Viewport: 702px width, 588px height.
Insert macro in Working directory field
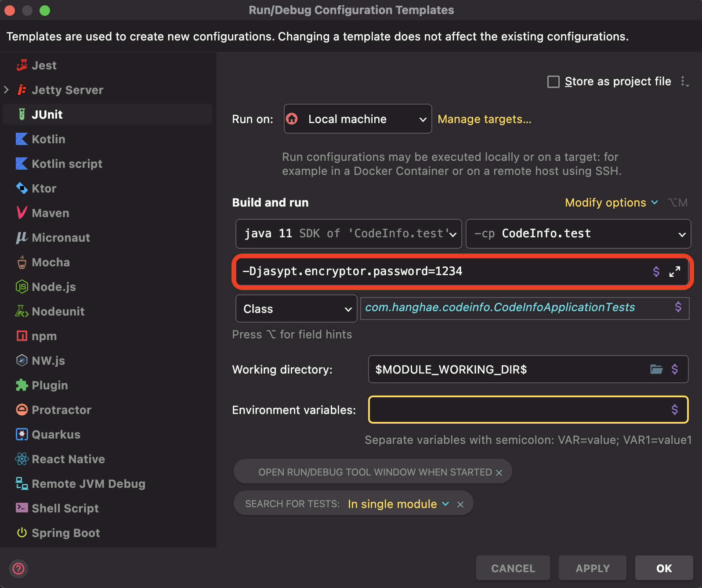pos(675,369)
